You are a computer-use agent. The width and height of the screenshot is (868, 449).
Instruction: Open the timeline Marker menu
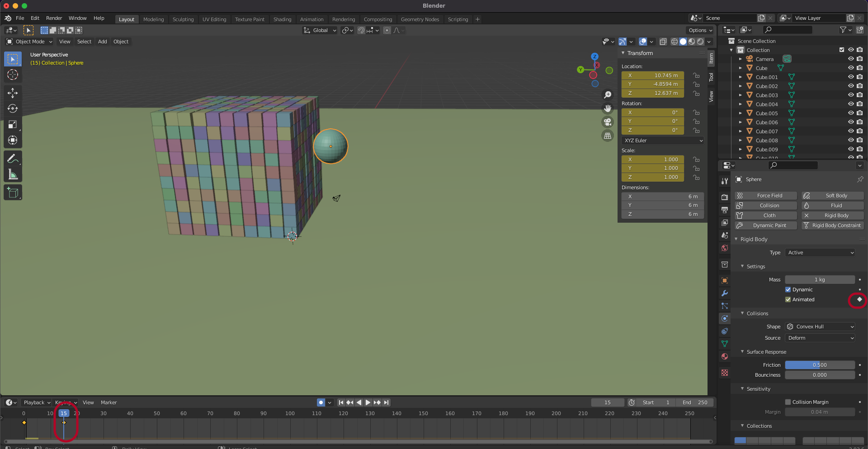coord(108,402)
